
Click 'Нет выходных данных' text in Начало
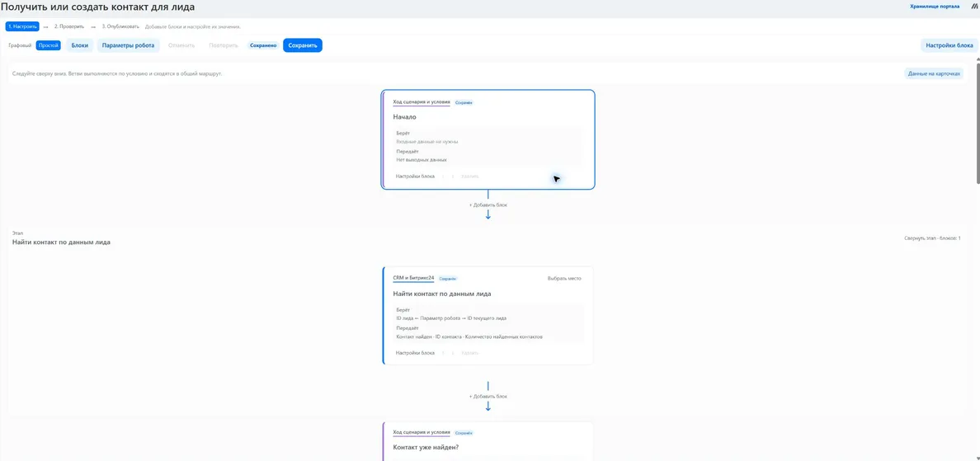tap(422, 160)
